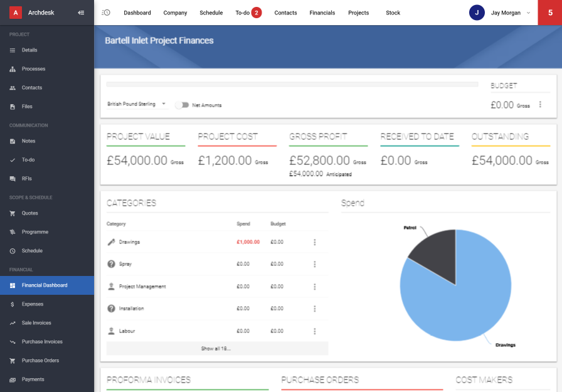Click the RFIs chat icon in sidebar
The image size is (562, 392).
[x=13, y=179]
